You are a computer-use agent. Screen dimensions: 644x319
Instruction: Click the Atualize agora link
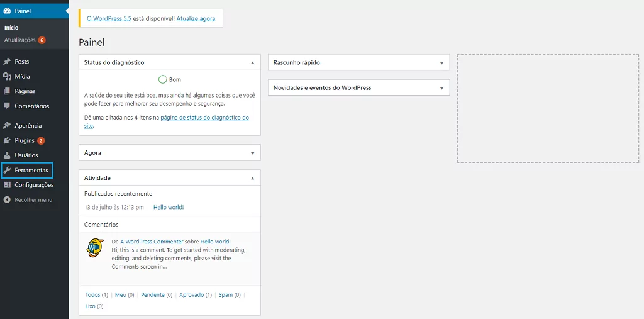tap(196, 18)
